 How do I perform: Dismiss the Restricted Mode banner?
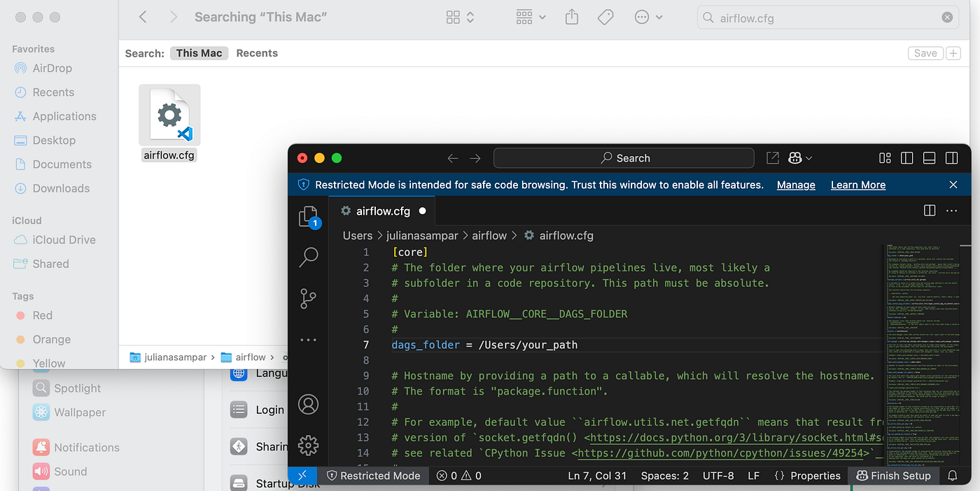[x=953, y=185]
